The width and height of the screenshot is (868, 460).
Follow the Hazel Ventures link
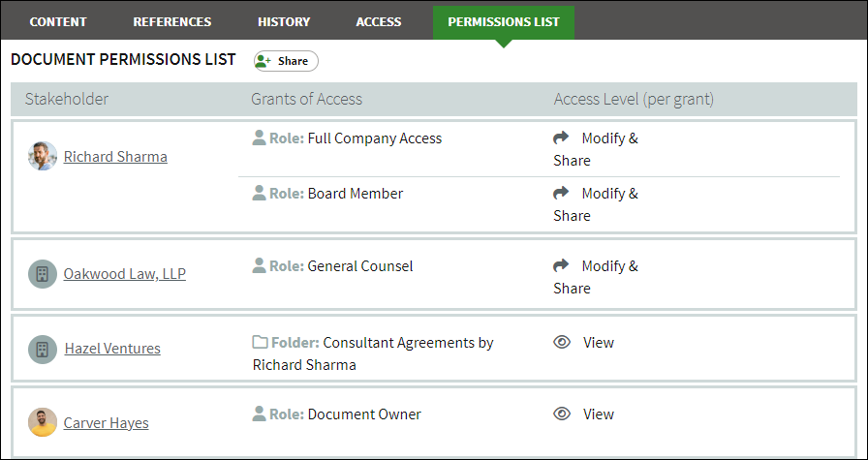pyautogui.click(x=112, y=349)
